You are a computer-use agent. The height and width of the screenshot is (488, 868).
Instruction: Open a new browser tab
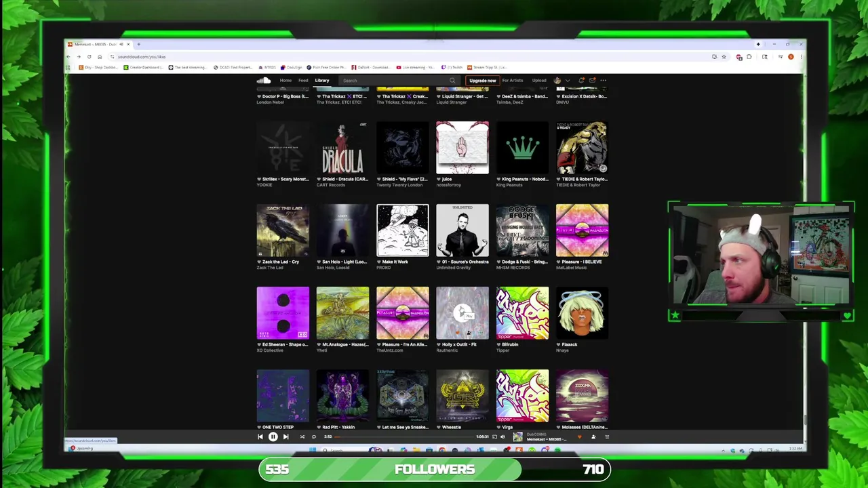tap(139, 44)
